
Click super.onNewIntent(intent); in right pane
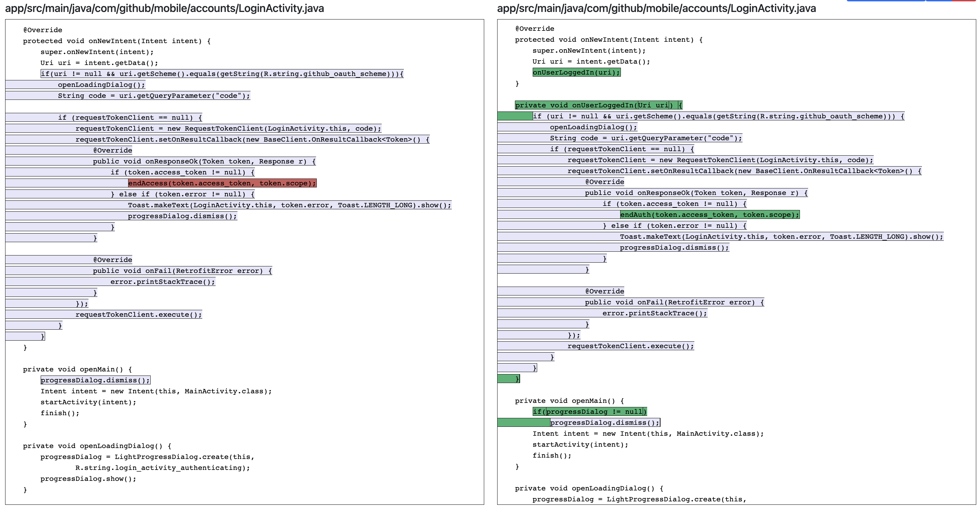click(x=589, y=51)
